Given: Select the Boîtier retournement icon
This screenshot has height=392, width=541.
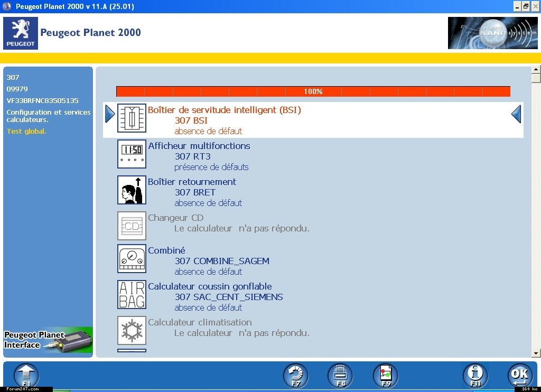Looking at the screenshot, I should (132, 190).
